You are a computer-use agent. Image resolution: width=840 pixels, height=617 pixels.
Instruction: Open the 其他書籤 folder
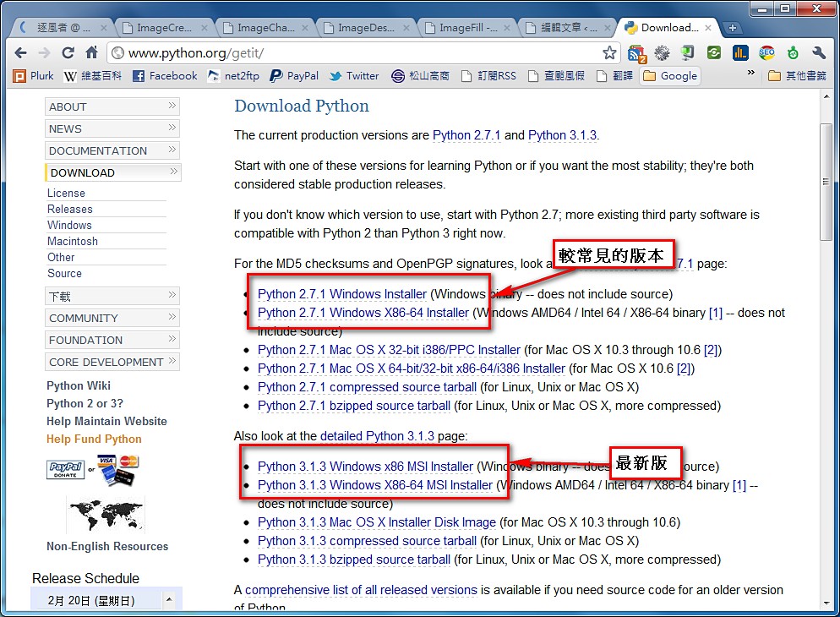797,76
